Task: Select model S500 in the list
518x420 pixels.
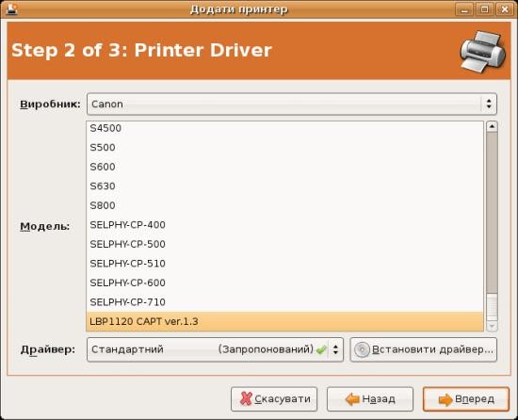Action: point(284,147)
